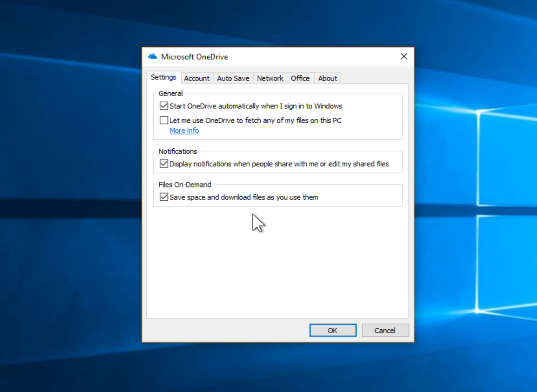The image size is (537, 392).
Task: Dismiss the dialog with Cancel button
Action: pyautogui.click(x=385, y=330)
